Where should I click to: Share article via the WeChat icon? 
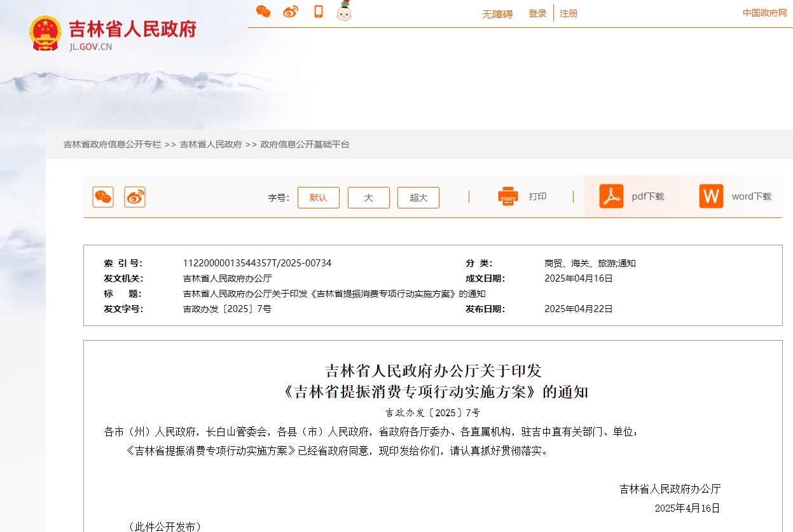pos(103,197)
